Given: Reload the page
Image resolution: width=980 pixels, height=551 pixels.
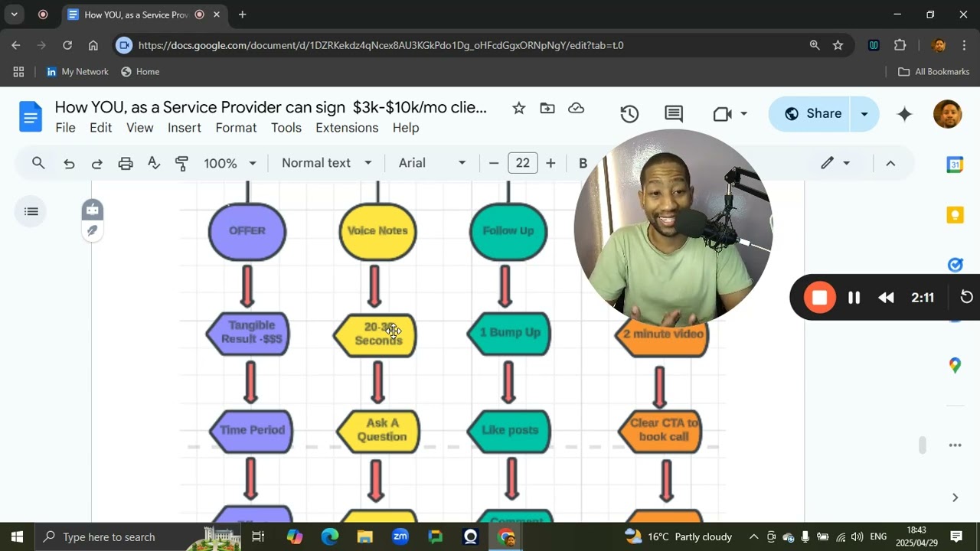Looking at the screenshot, I should click(67, 45).
